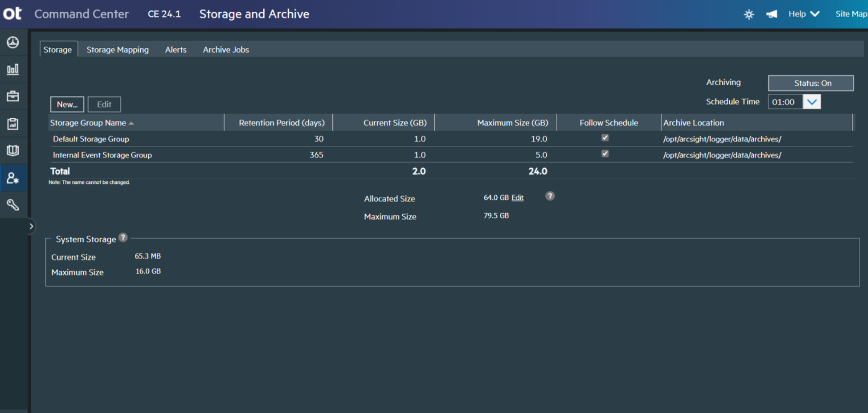Screen dimensions: 868x413
Task: Click the Edit button next to New
Action: [x=104, y=104]
